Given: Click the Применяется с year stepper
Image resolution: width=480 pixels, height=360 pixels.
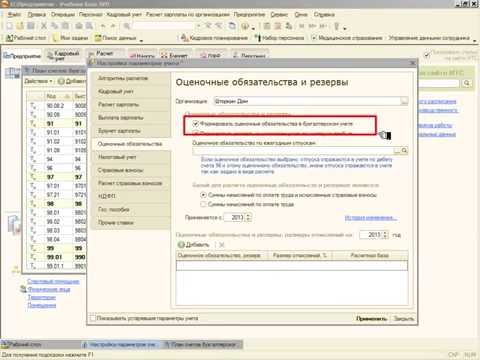Looking at the screenshot, I should pos(249,217).
